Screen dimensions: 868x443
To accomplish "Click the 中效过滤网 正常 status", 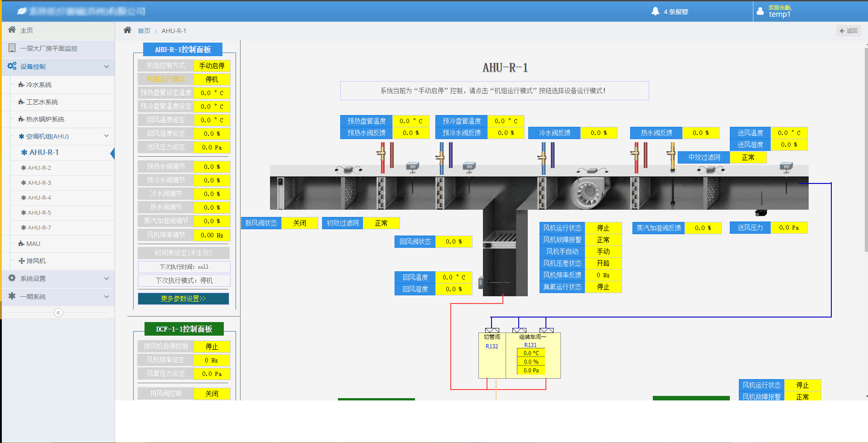I will pos(748,157).
